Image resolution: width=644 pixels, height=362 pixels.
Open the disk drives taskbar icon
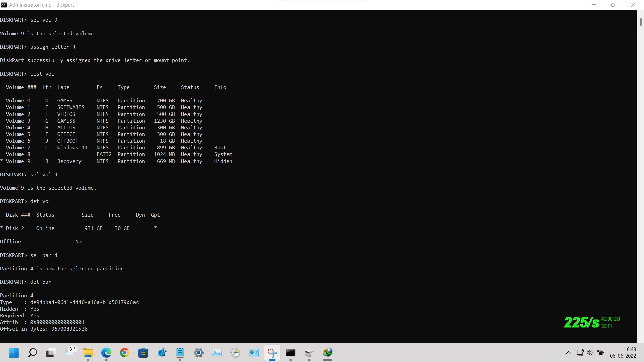309,353
